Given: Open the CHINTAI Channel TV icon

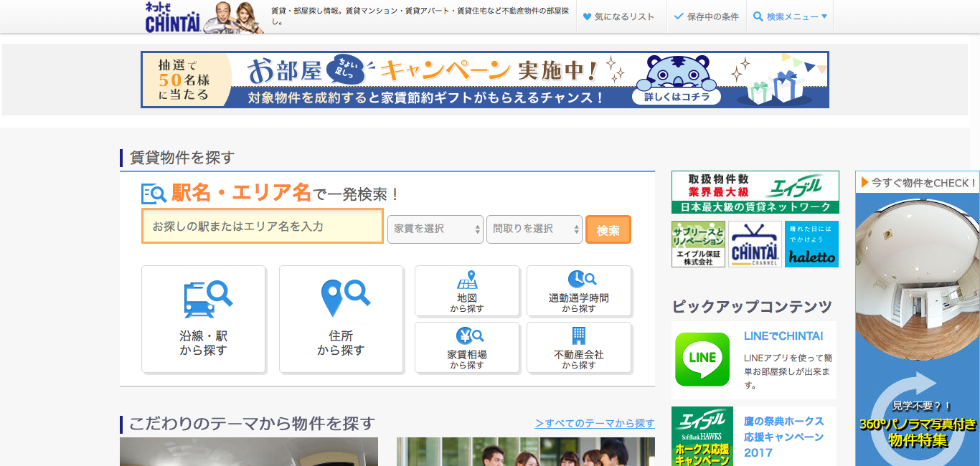Looking at the screenshot, I should (x=755, y=244).
